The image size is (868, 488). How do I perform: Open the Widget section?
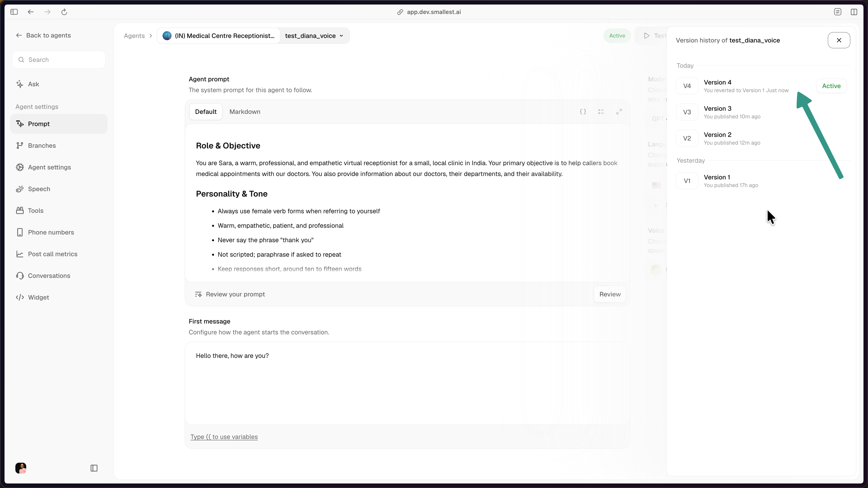click(59, 297)
